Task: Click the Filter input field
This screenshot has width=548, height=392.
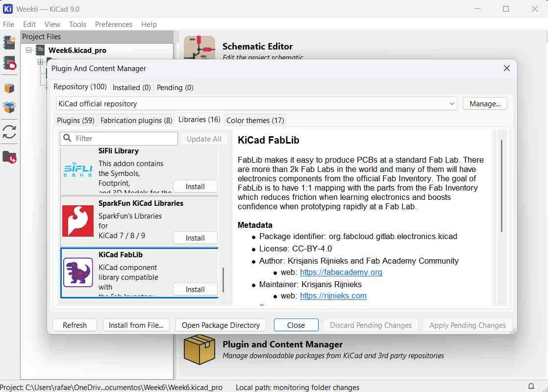Action: (119, 139)
